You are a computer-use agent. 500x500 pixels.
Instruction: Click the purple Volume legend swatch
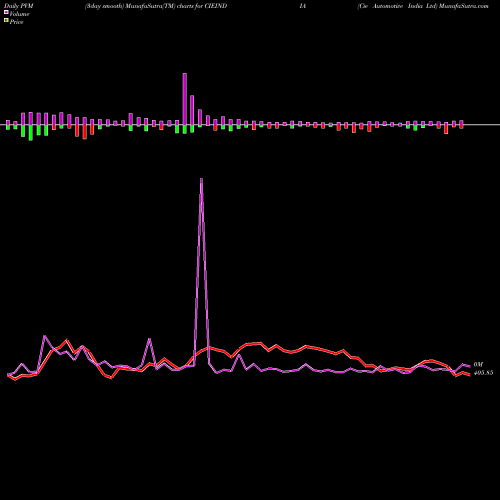6,13
